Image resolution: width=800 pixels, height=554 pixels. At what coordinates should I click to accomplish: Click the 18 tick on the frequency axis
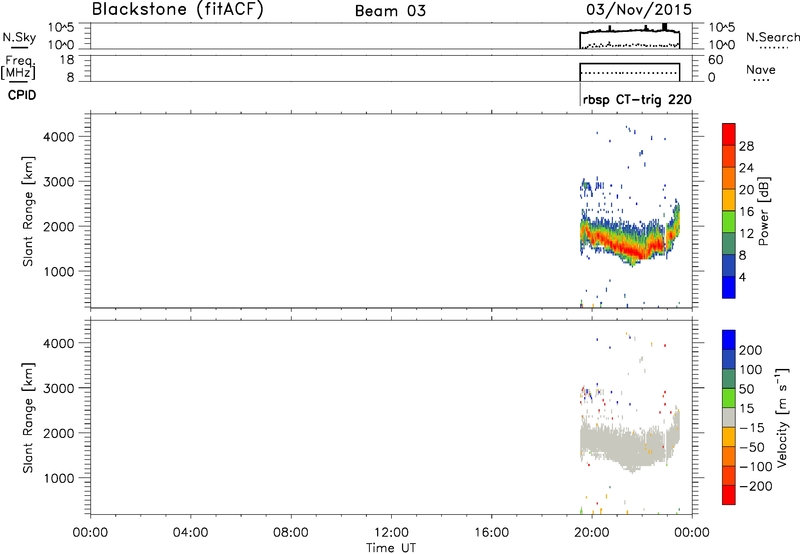pos(67,60)
